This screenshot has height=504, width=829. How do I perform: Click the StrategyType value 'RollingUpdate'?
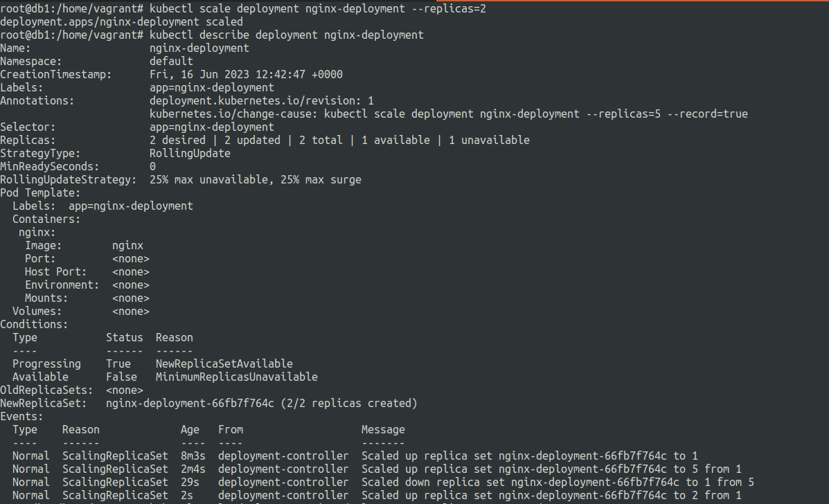tap(190, 154)
